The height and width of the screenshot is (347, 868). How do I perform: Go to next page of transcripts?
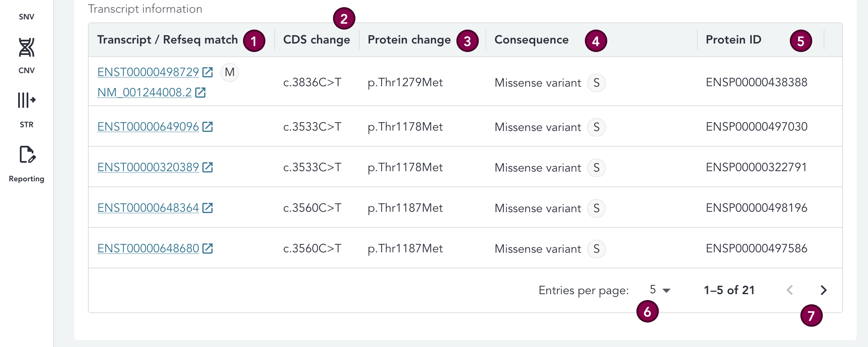pos(823,290)
